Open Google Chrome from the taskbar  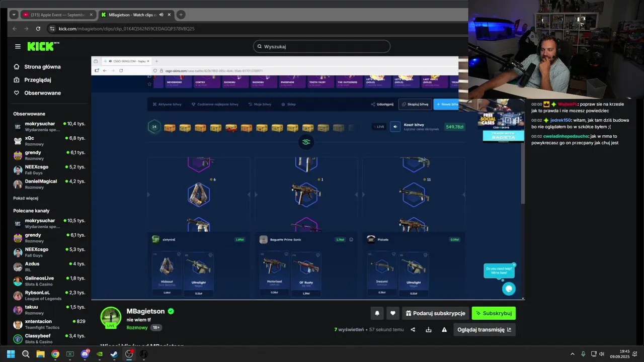pyautogui.click(x=55, y=354)
